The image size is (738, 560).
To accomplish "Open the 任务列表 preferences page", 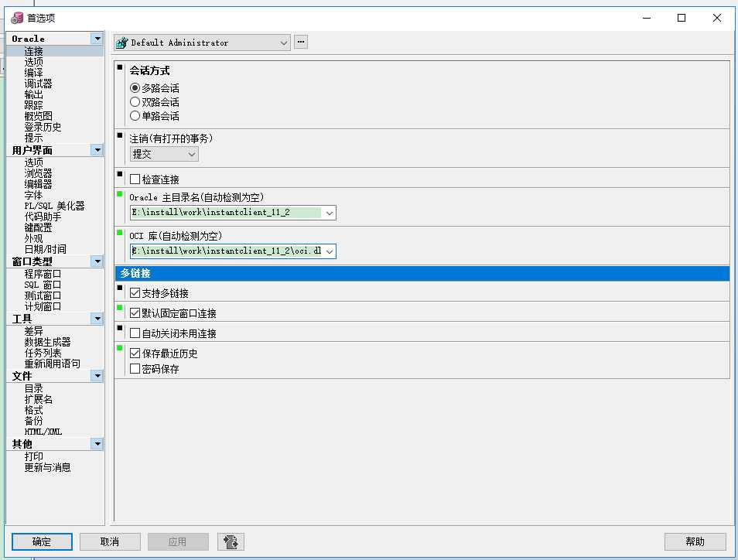I will point(43,353).
